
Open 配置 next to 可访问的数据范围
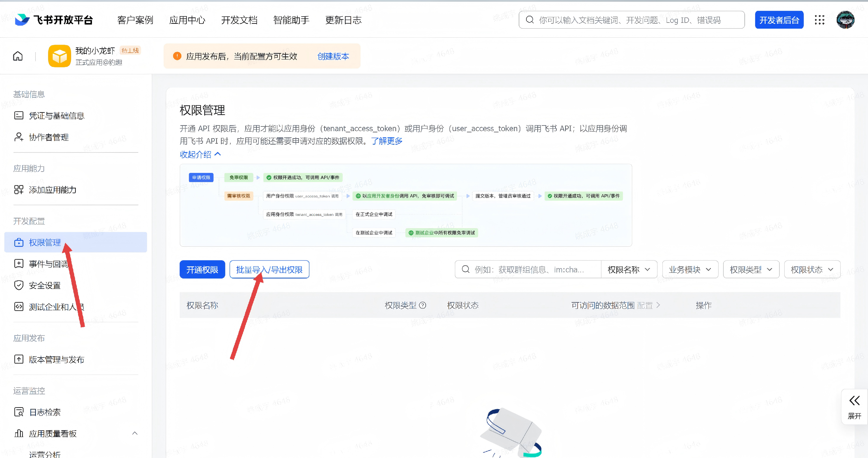(x=649, y=305)
